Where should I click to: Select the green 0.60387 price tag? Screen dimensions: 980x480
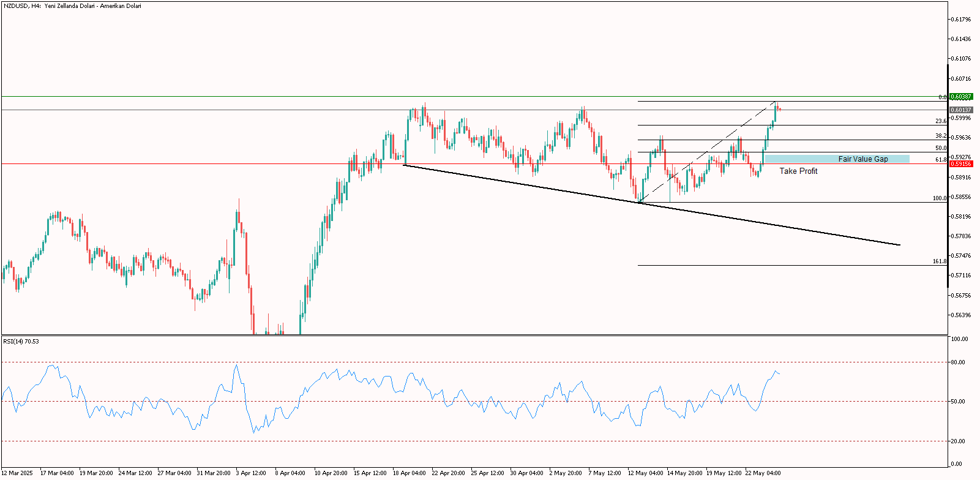[x=960, y=97]
